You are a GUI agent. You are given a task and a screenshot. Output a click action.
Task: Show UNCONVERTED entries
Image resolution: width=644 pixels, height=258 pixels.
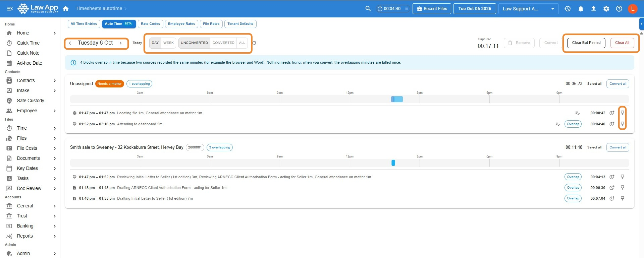point(194,43)
